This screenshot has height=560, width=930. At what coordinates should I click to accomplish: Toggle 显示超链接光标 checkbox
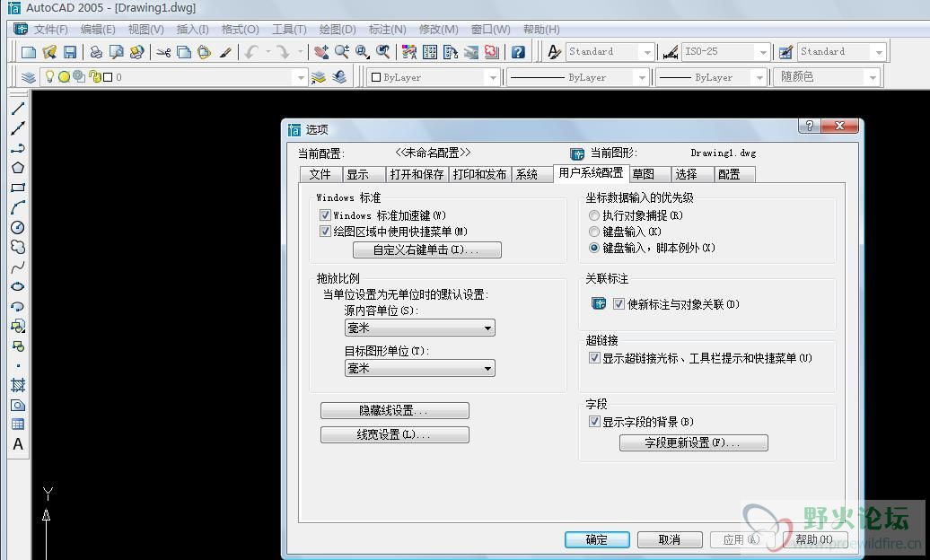tap(593, 358)
